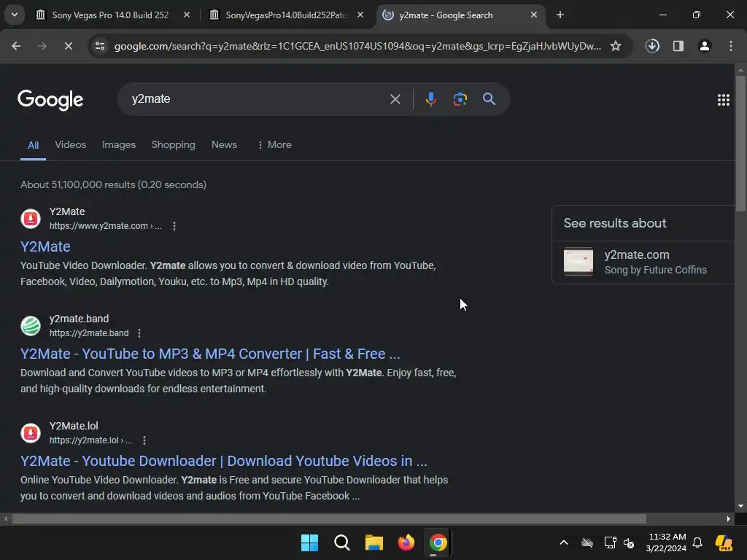Click the horizontal scrollbar thumb
Screen dimensions: 747x560
[329, 518]
